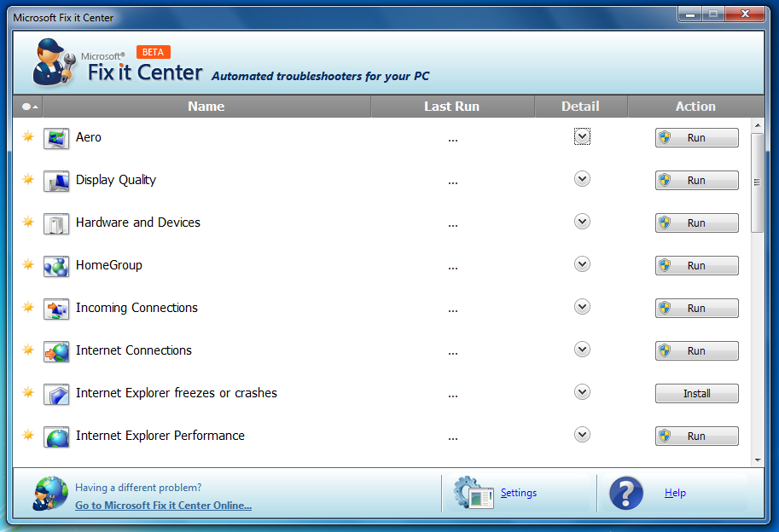Sort by the Last Run column header
The image size is (779, 532).
click(x=451, y=107)
